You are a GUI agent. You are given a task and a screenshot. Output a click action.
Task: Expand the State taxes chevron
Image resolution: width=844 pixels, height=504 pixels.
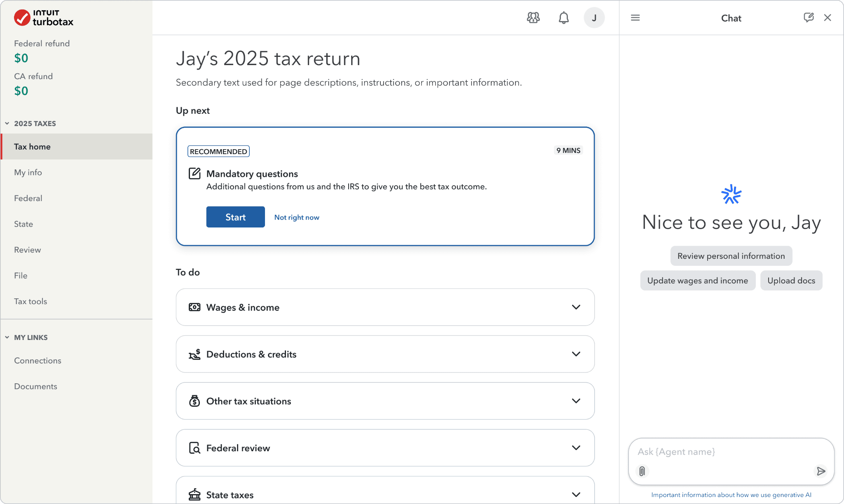576,495
